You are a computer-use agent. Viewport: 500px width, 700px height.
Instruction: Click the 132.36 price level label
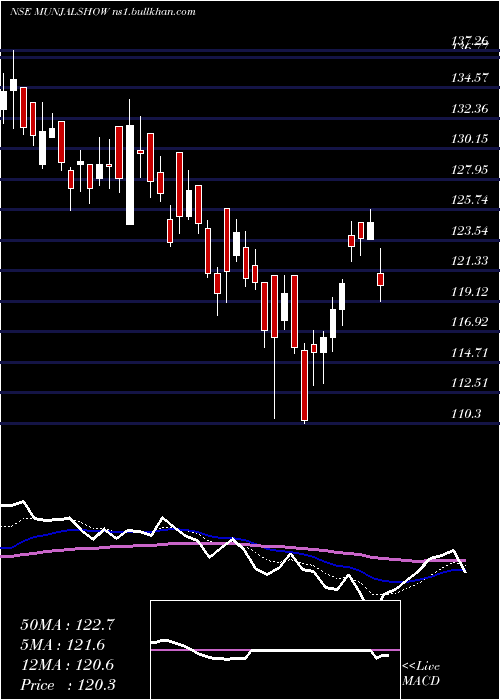point(470,109)
